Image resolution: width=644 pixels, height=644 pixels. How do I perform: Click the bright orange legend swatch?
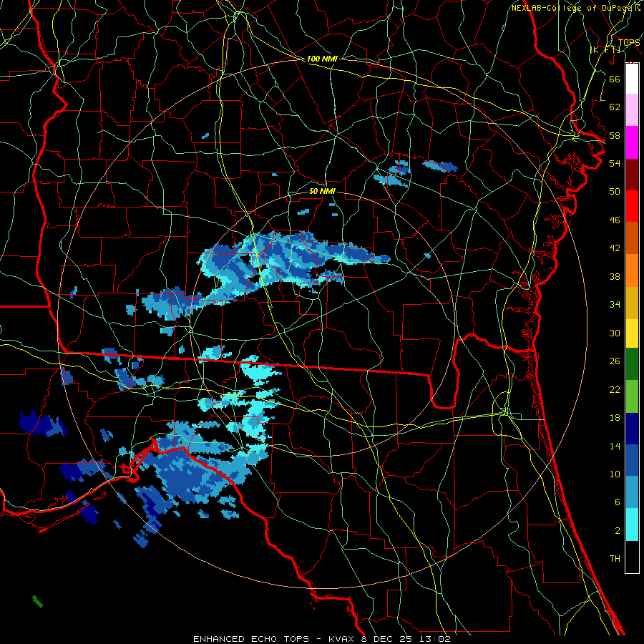click(632, 270)
